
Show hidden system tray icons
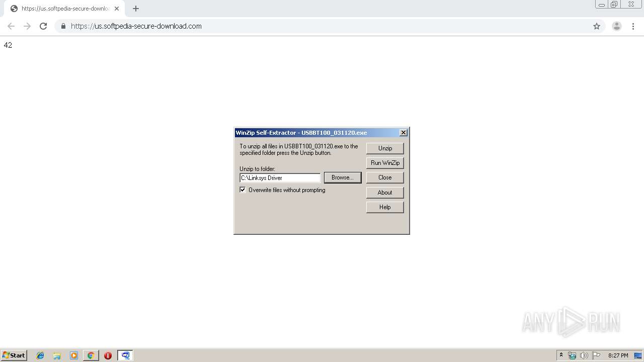(x=561, y=355)
